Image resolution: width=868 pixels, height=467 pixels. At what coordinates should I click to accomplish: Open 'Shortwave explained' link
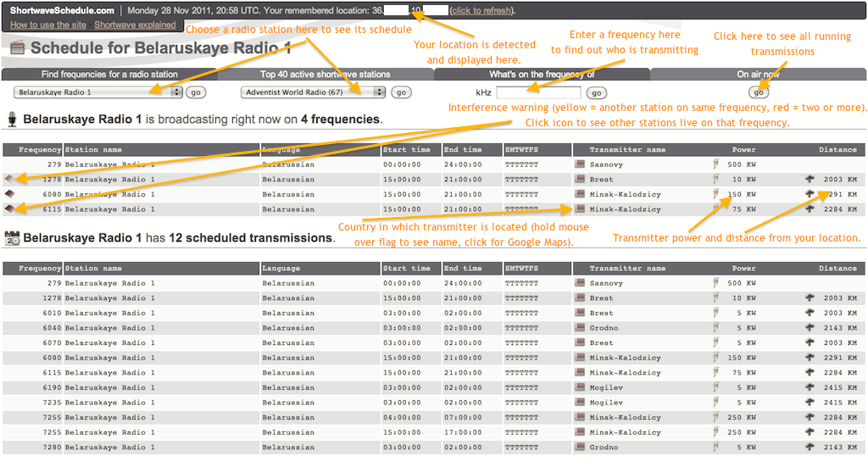click(x=135, y=25)
